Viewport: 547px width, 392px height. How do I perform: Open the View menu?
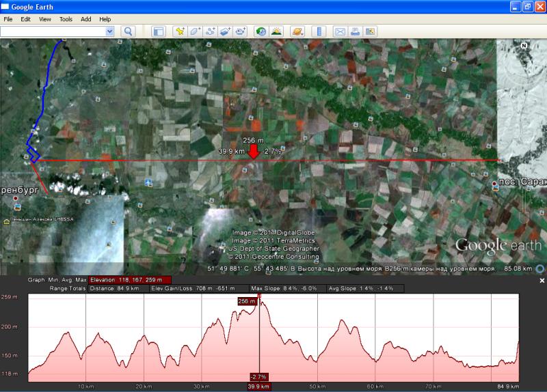(x=45, y=19)
